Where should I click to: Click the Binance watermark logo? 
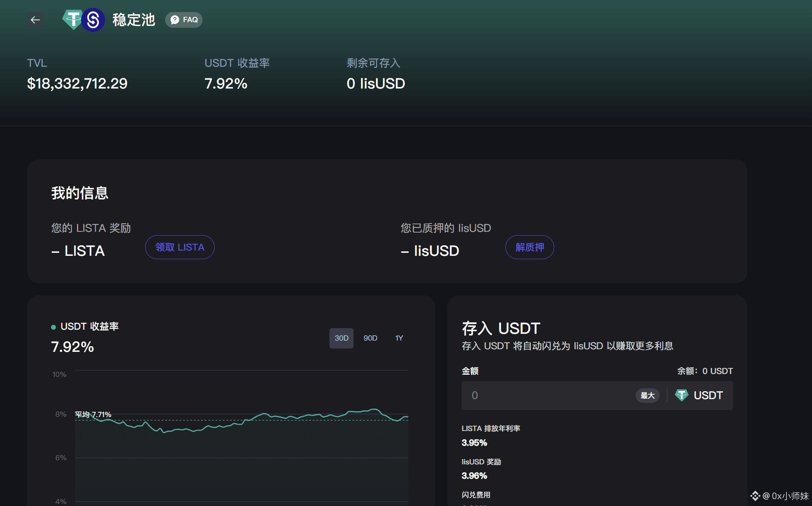(x=755, y=496)
